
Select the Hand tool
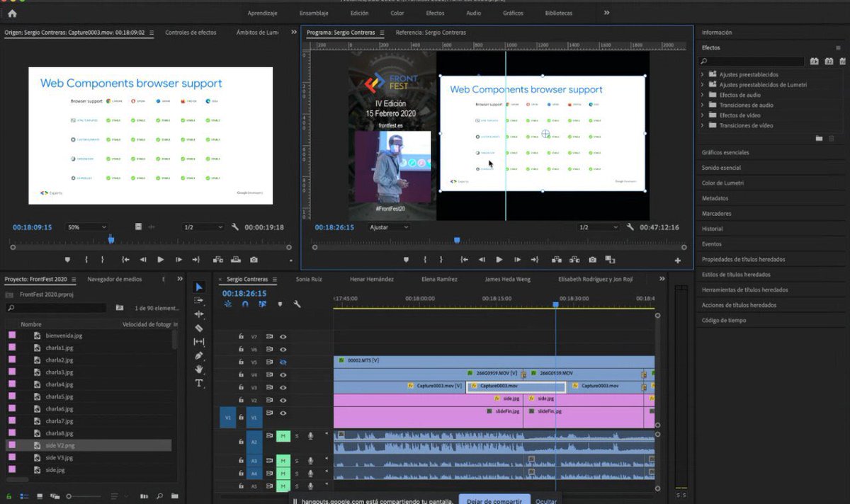pos(199,369)
